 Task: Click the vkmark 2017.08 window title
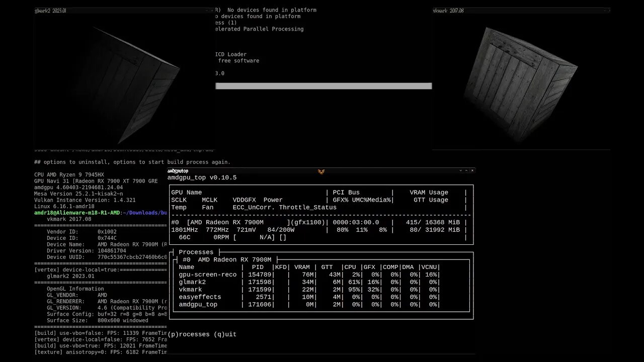coord(448,11)
